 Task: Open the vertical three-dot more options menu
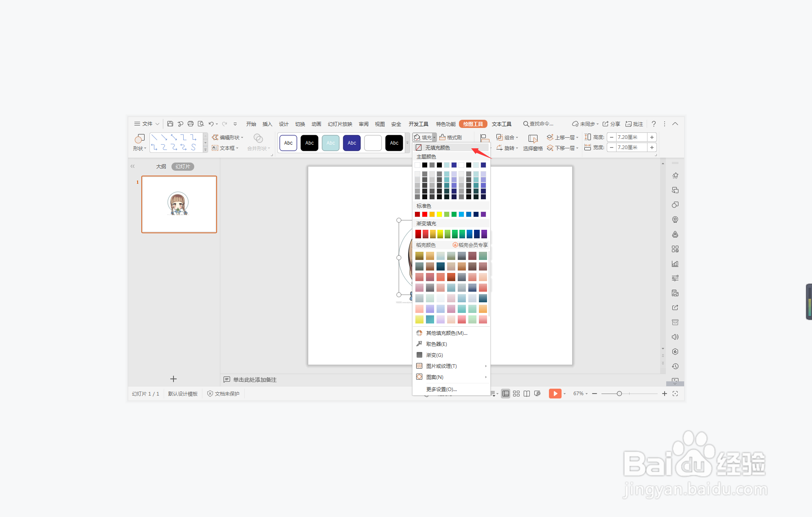coord(665,124)
